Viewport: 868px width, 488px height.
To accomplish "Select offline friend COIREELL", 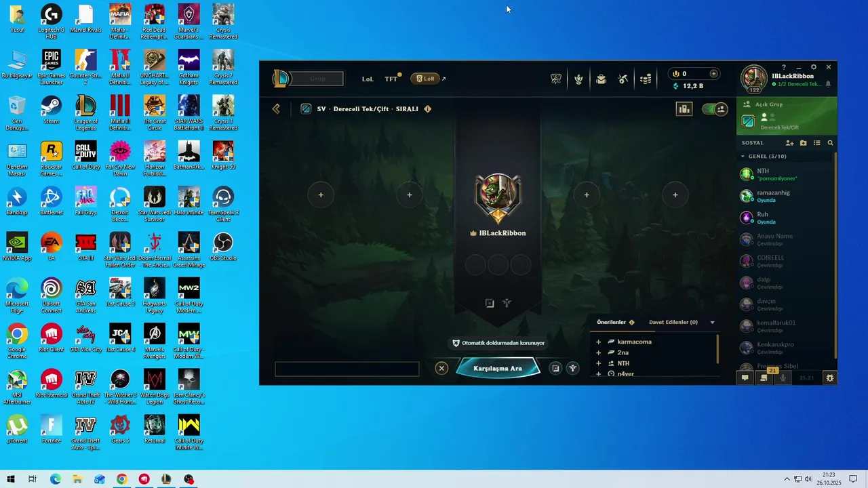I will coord(787,261).
